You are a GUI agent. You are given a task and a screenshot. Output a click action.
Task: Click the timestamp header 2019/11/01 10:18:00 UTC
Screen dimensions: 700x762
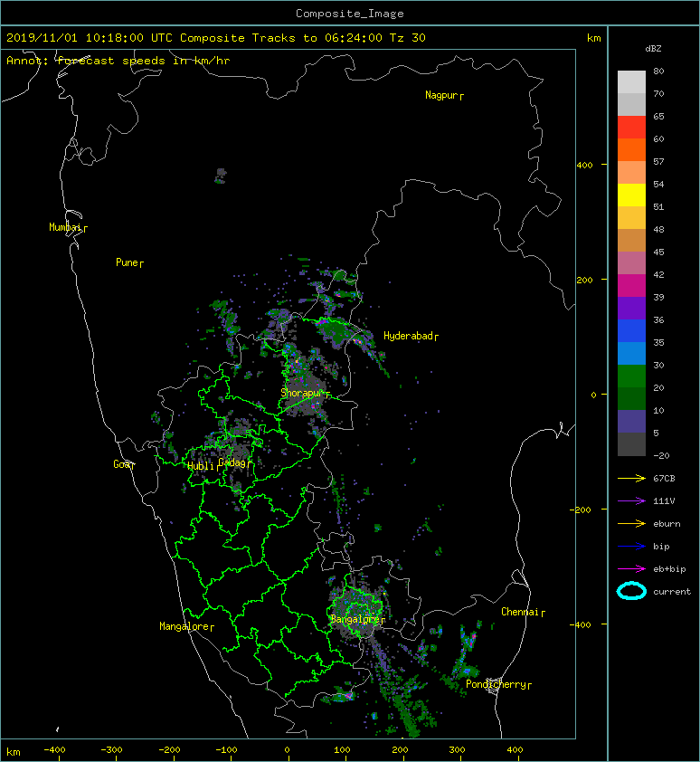[x=89, y=38]
